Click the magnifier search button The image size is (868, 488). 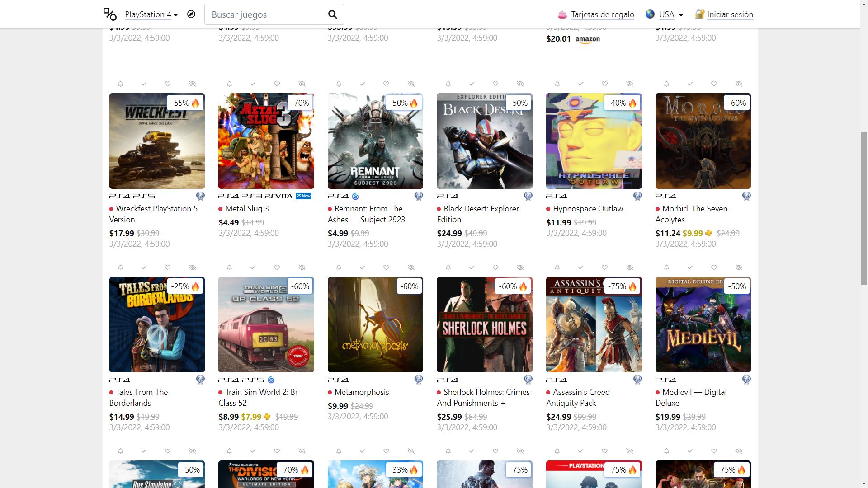tap(332, 14)
